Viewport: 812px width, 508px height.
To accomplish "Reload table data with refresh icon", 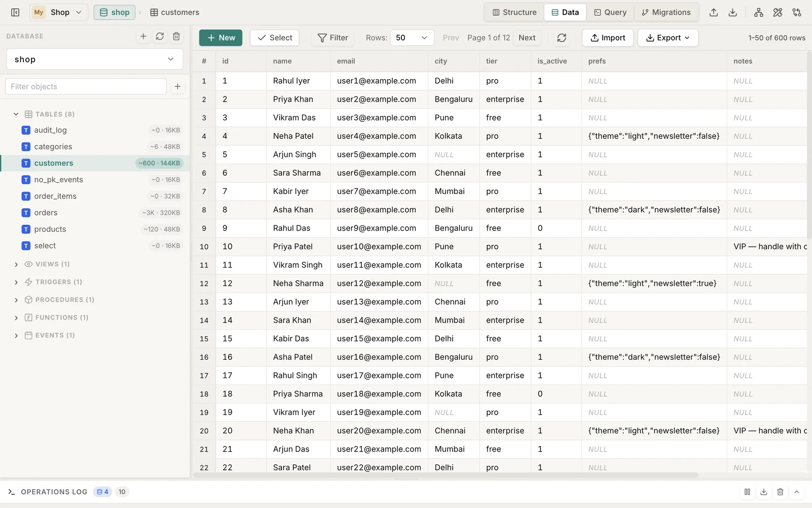I will coord(561,38).
